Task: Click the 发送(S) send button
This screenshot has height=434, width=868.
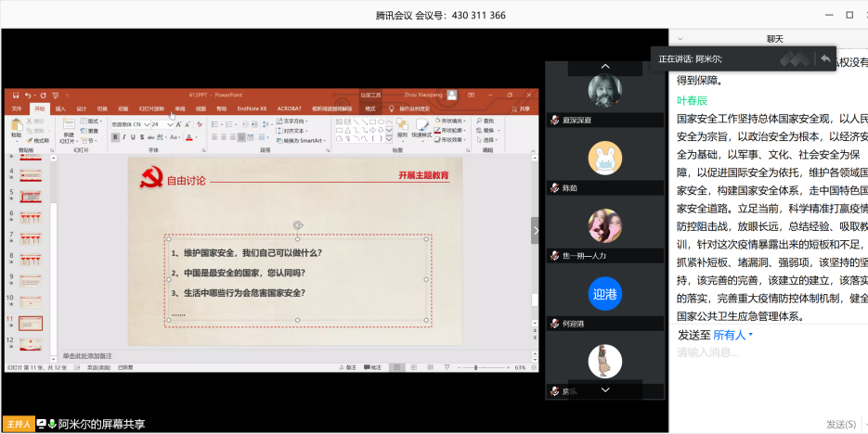Action: [x=840, y=425]
